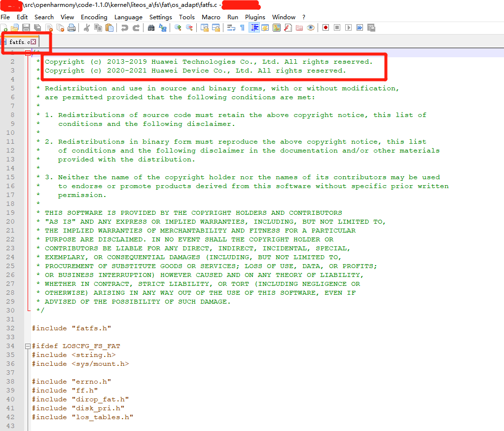Click line number 32 in the margin
Viewport: 504px width, 431px height.
coord(10,328)
